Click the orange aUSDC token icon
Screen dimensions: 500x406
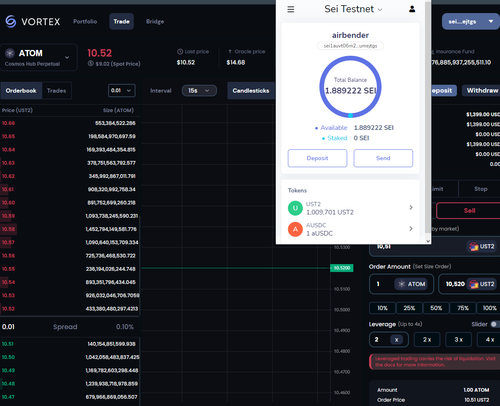pyautogui.click(x=295, y=229)
